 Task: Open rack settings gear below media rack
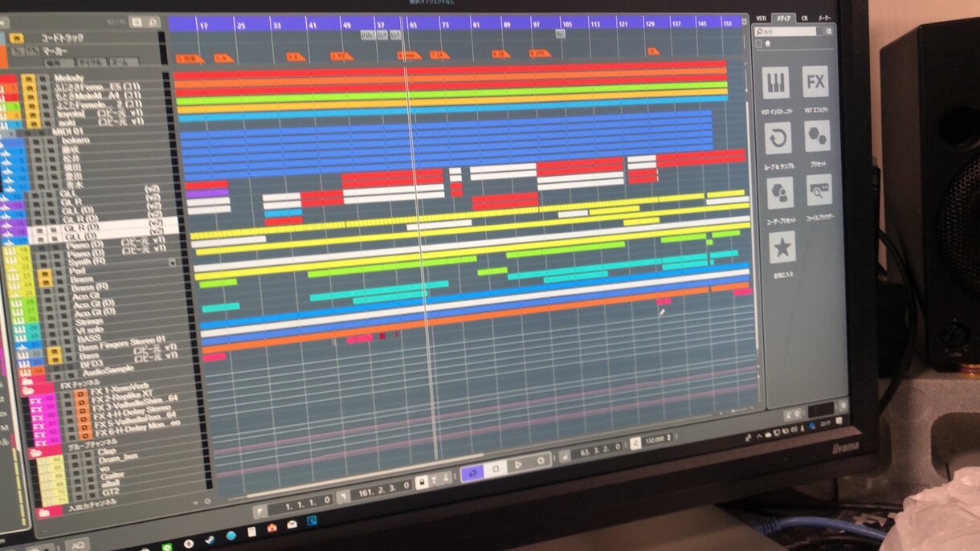click(x=843, y=405)
